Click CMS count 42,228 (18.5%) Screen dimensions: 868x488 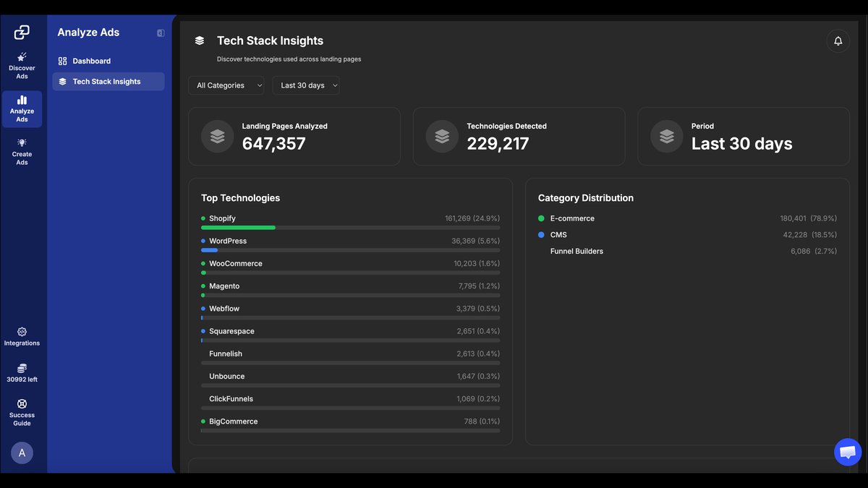point(810,235)
